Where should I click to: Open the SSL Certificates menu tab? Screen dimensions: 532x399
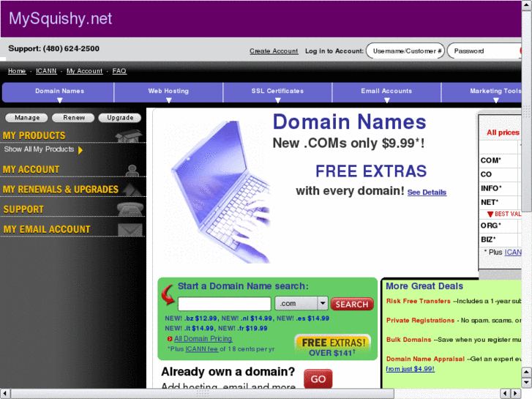[277, 91]
